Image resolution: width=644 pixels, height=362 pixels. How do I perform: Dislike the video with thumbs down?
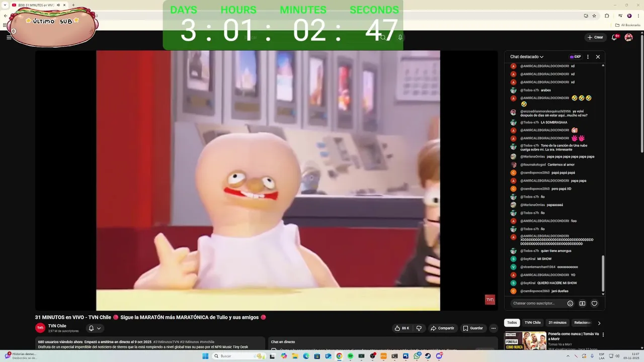[419, 328]
